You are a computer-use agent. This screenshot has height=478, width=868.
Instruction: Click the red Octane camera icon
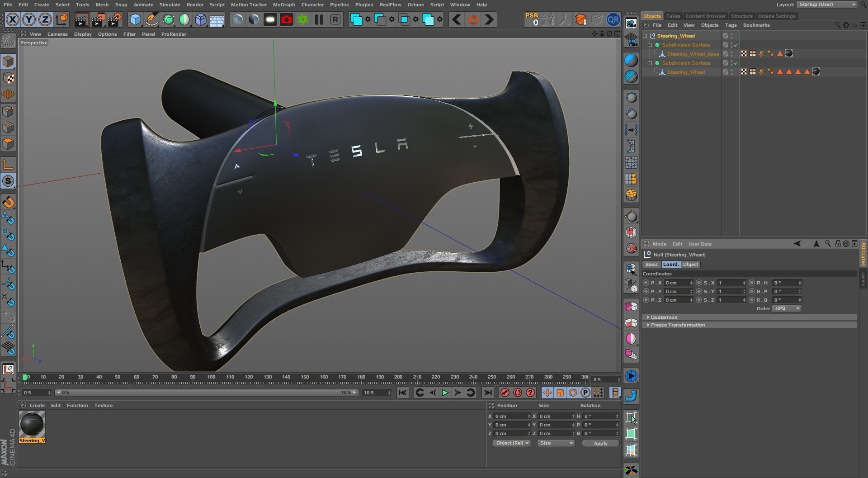(x=287, y=19)
